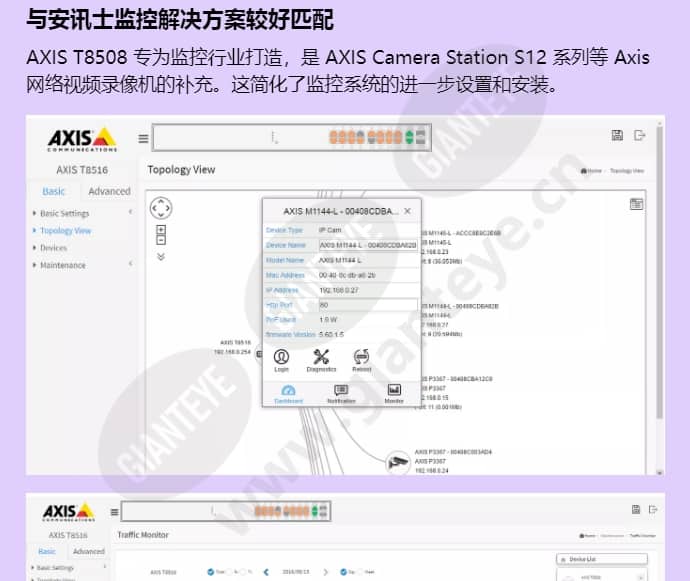Click the Http Port input field
Screen dimensions: 690x581
pos(368,305)
